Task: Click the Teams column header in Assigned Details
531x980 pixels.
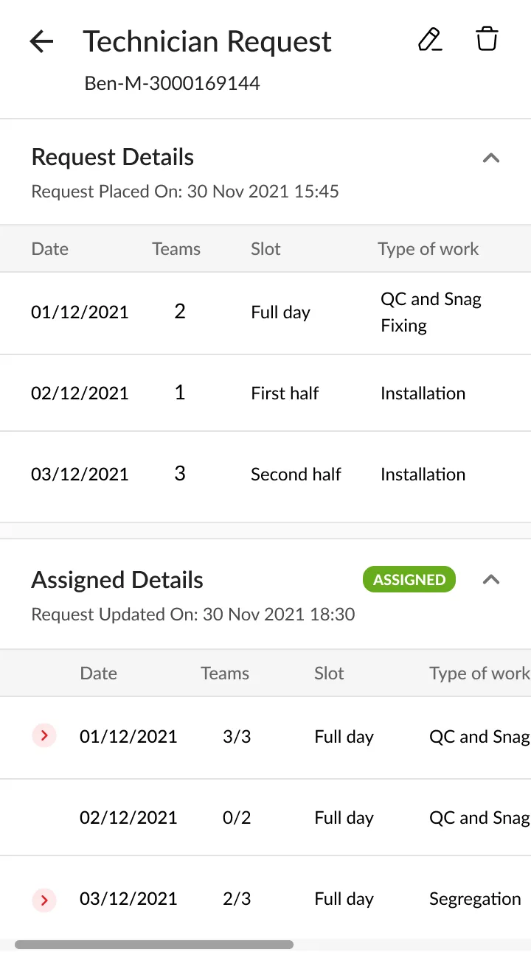Action: 225,673
